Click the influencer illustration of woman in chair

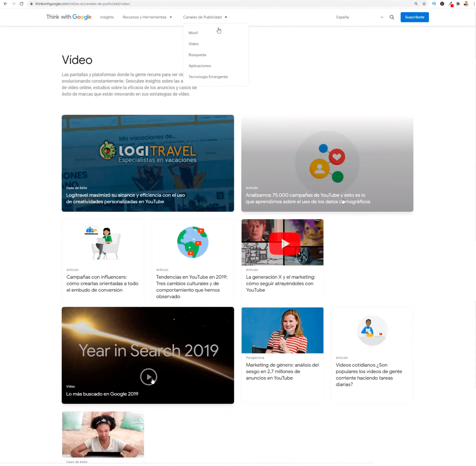point(103,242)
